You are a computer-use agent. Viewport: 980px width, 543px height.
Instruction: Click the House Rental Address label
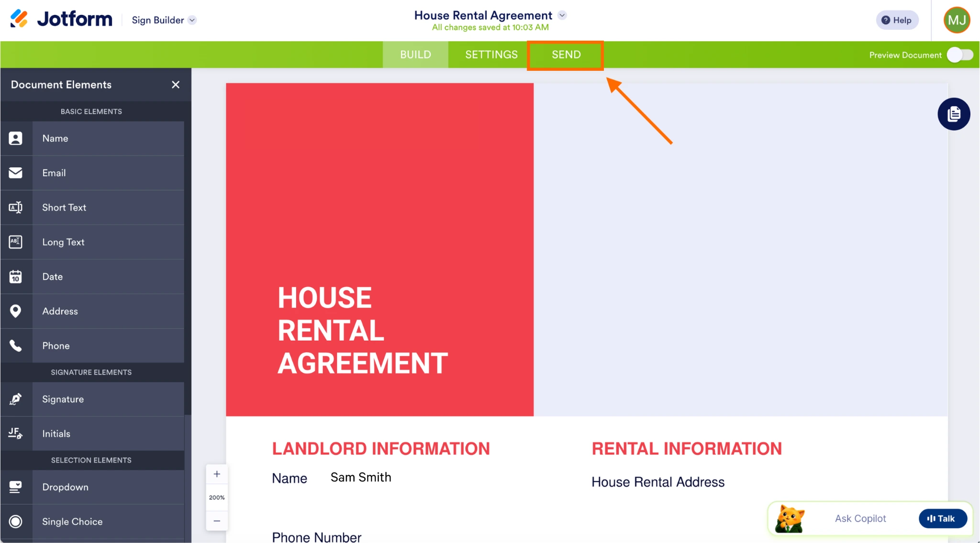click(658, 482)
